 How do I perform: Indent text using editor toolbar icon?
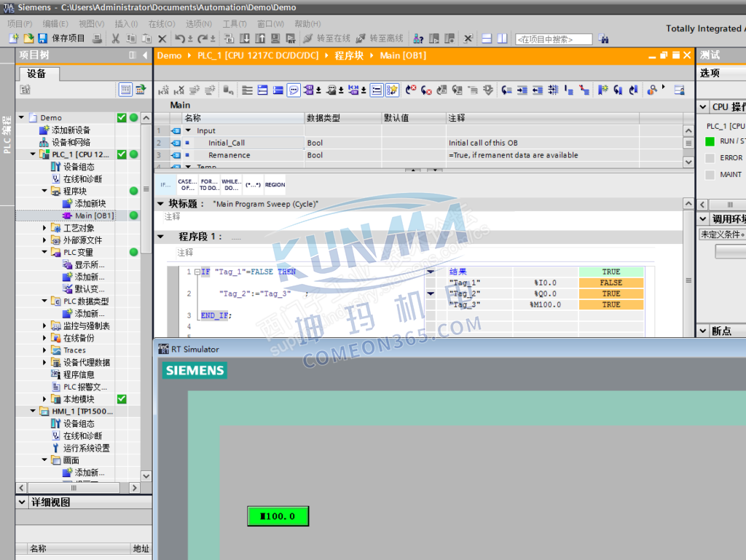point(522,90)
